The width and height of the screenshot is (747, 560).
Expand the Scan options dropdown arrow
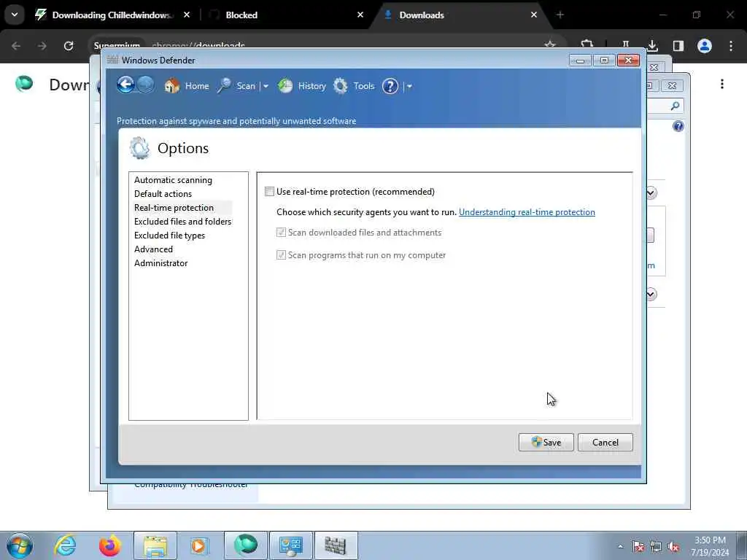[x=266, y=86]
